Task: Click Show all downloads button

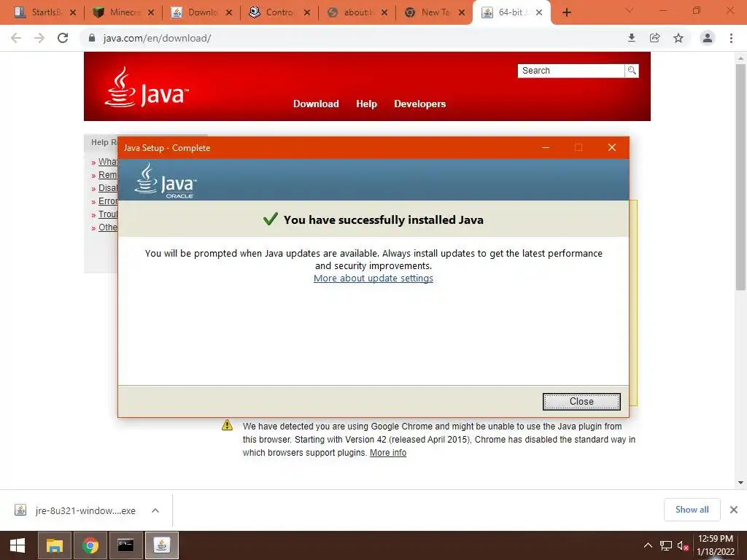Action: 692,510
